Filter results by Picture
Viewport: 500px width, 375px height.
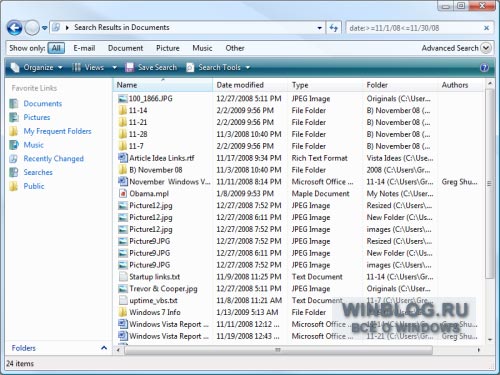(168, 48)
